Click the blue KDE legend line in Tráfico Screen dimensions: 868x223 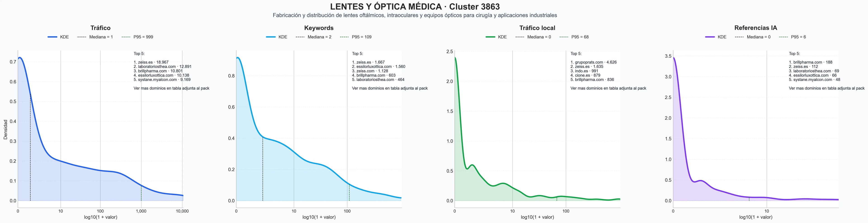click(52, 37)
